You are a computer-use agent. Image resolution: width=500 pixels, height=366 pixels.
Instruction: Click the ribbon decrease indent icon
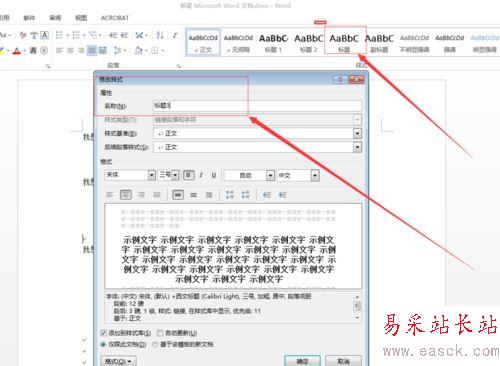pos(113,35)
